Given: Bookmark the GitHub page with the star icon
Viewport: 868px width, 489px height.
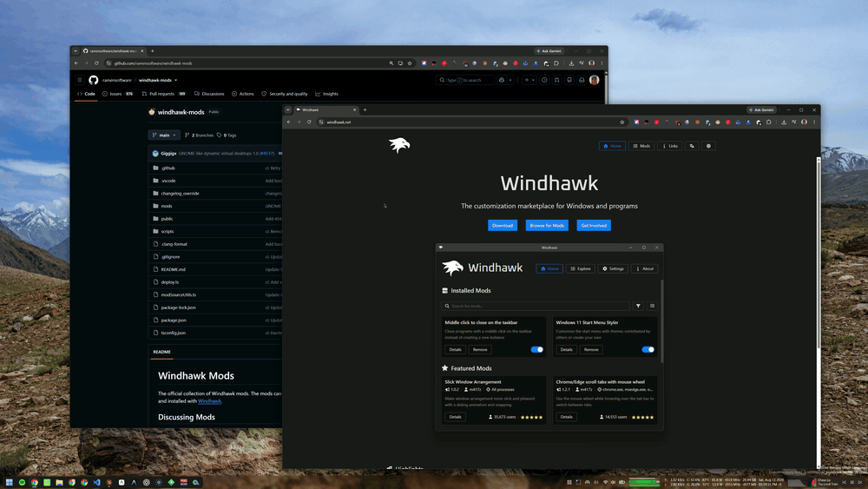Looking at the screenshot, I should [410, 63].
